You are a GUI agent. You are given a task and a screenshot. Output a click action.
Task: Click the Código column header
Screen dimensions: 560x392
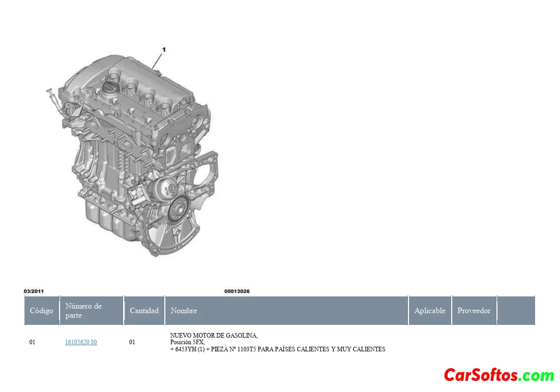[x=41, y=311]
